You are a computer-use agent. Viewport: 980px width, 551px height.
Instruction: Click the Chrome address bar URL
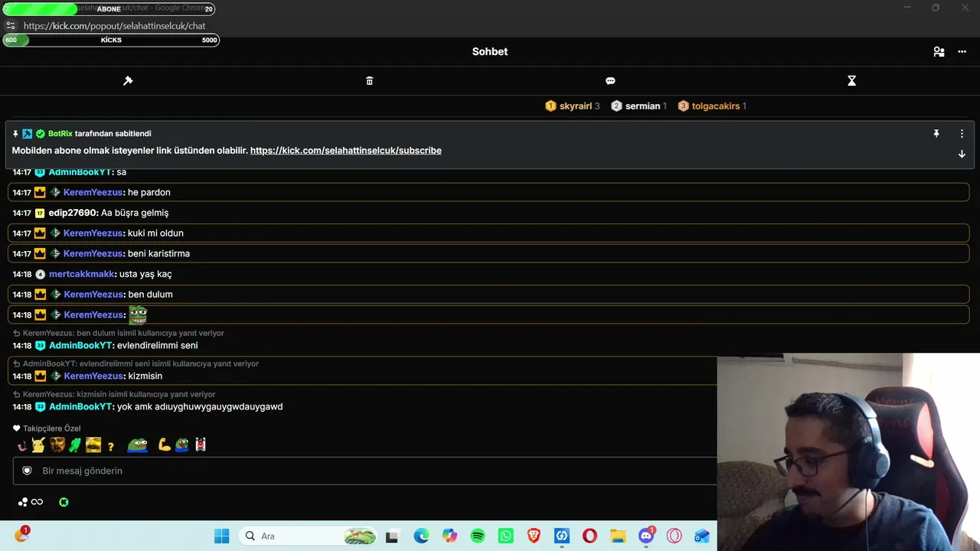[114, 26]
